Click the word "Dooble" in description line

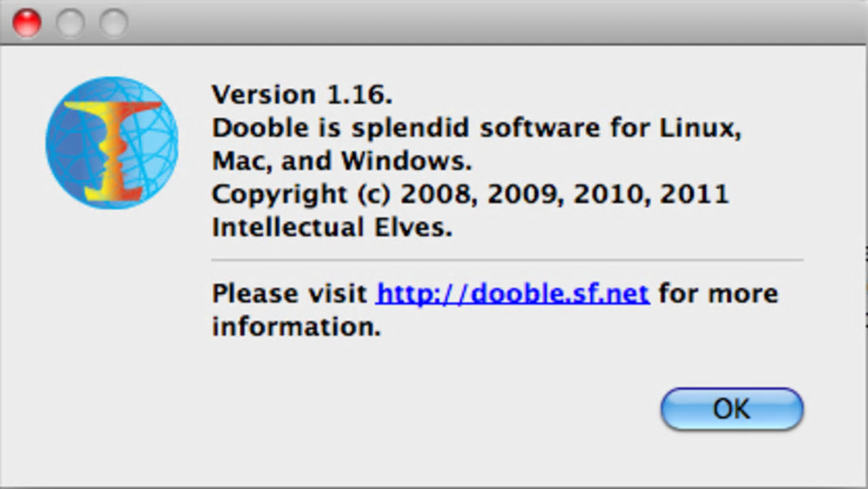[253, 128]
